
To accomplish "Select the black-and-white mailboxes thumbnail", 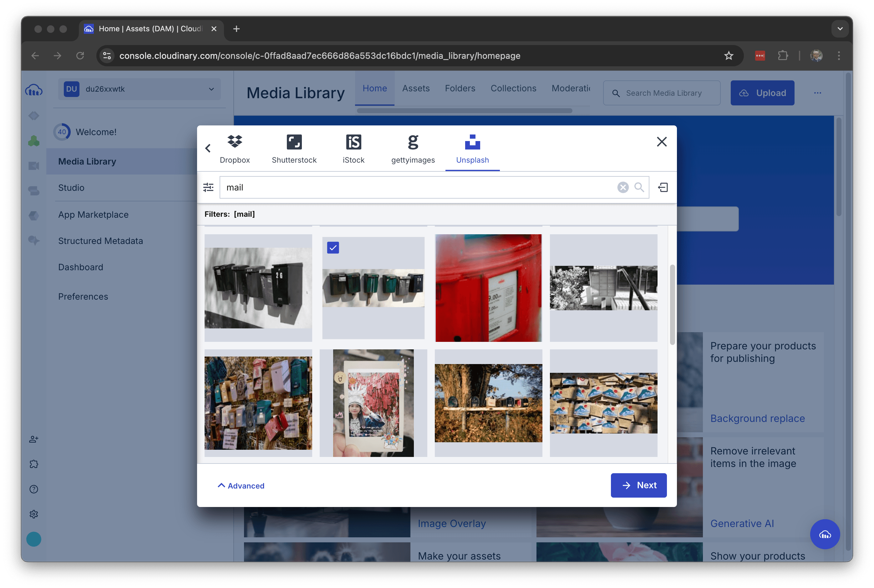I will 258,288.
